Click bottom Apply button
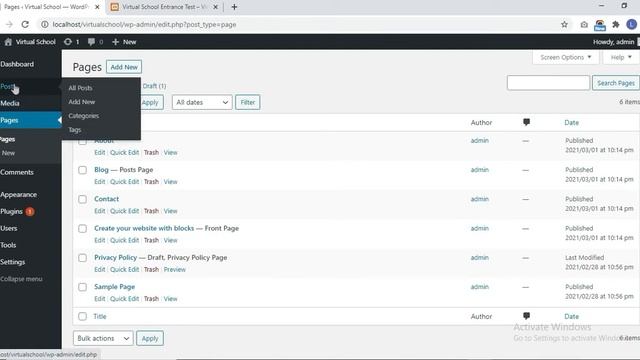 tap(150, 338)
